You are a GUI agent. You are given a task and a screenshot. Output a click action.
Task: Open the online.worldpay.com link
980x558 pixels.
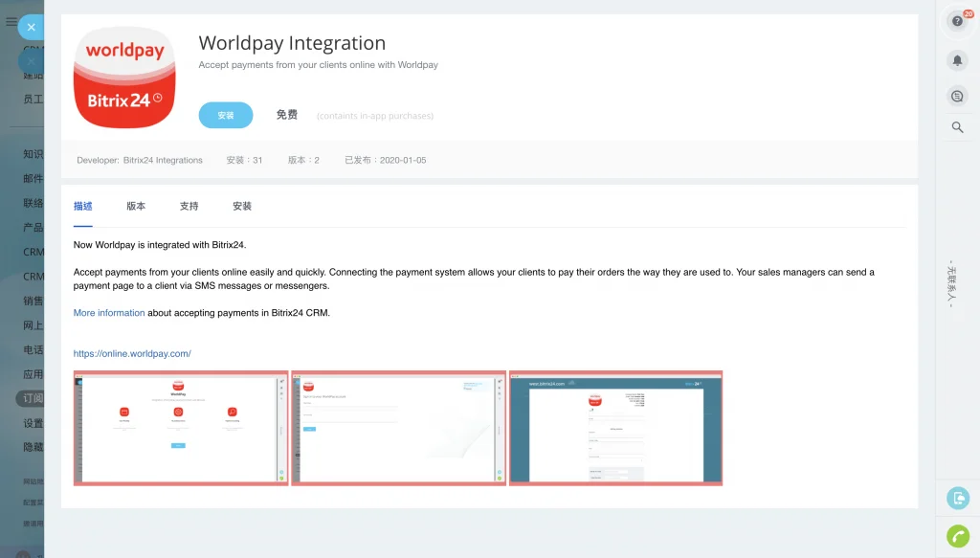132,354
